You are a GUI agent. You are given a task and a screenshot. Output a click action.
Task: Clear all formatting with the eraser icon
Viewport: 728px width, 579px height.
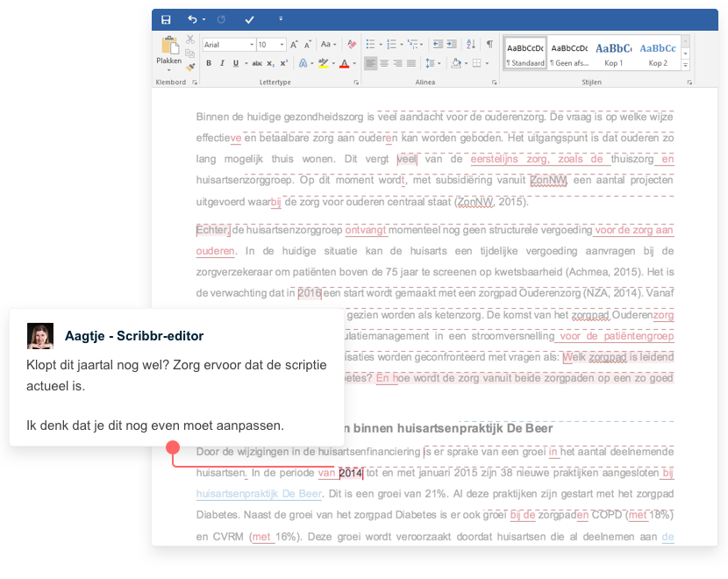tap(352, 45)
